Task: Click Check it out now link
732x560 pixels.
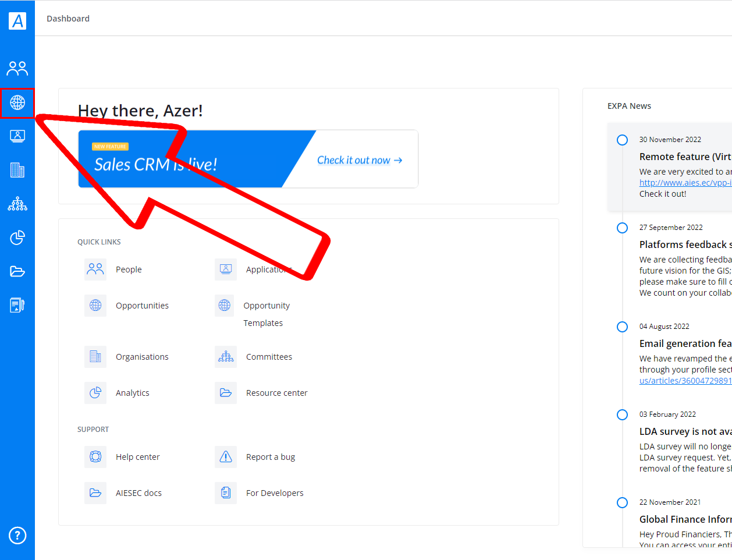Action: (x=360, y=160)
